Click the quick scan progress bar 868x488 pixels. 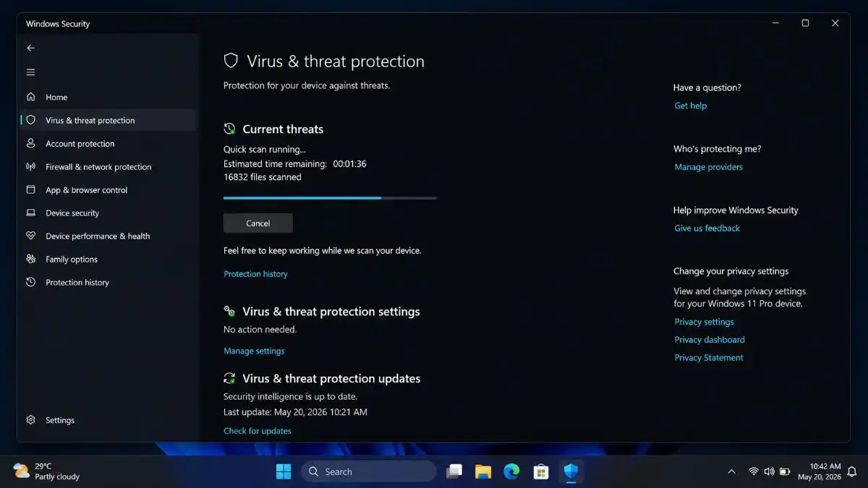pyautogui.click(x=331, y=197)
